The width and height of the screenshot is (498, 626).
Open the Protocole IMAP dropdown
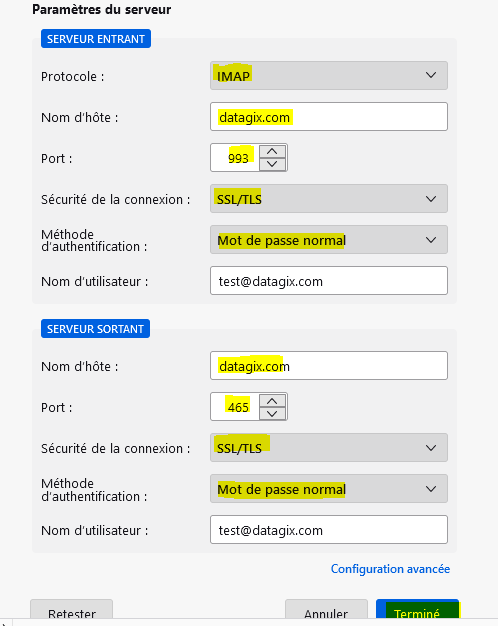click(329, 75)
